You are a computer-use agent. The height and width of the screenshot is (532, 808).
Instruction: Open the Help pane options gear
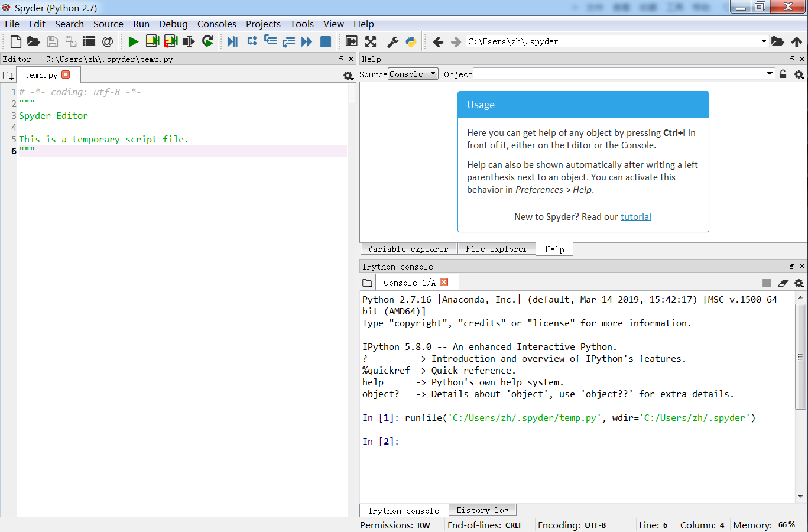799,74
